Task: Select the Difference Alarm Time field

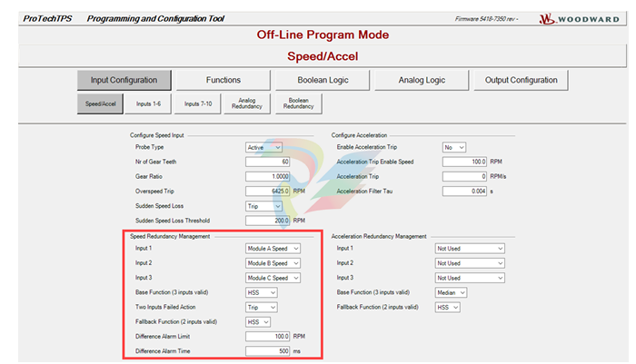Action: click(268, 351)
